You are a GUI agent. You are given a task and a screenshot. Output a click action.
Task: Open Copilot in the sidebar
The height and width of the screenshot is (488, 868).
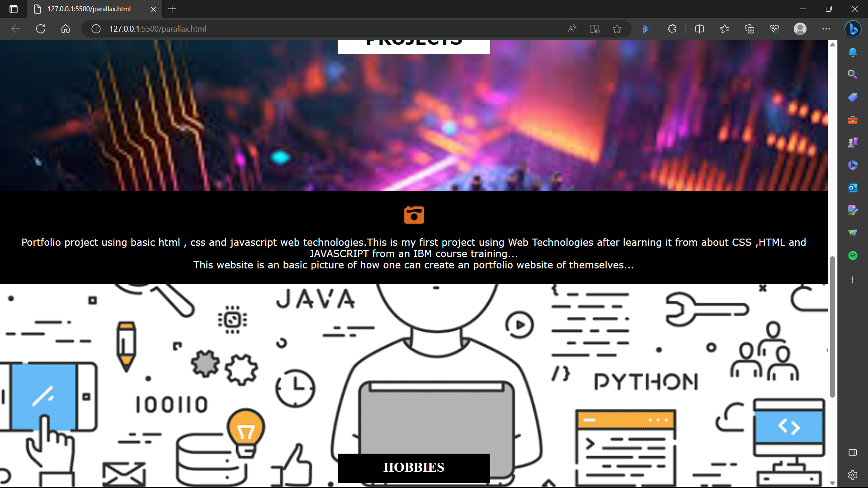pyautogui.click(x=853, y=29)
